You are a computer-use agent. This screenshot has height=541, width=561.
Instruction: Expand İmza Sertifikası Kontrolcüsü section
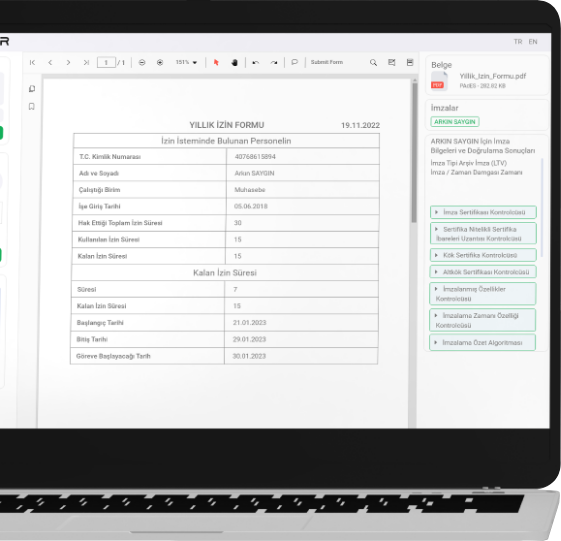(483, 212)
